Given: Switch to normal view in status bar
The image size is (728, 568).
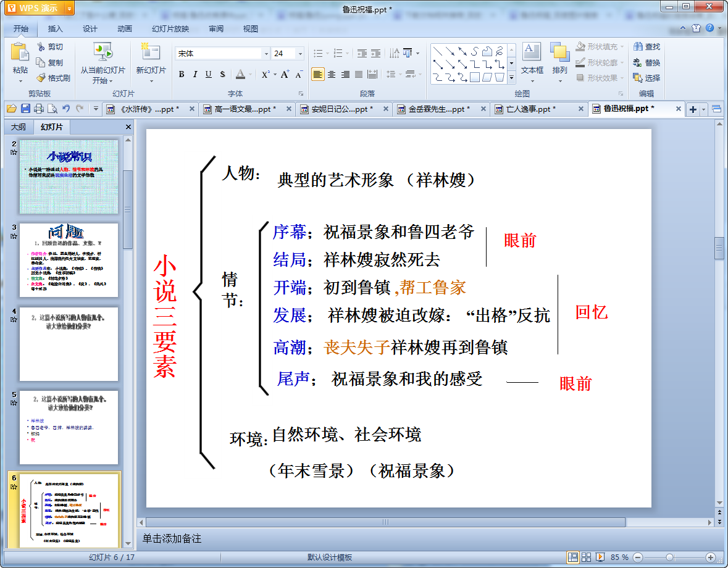Looking at the screenshot, I should (573, 557).
